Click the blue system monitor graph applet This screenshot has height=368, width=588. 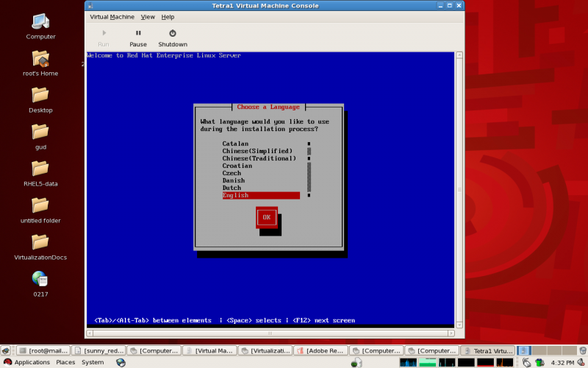tap(409, 362)
